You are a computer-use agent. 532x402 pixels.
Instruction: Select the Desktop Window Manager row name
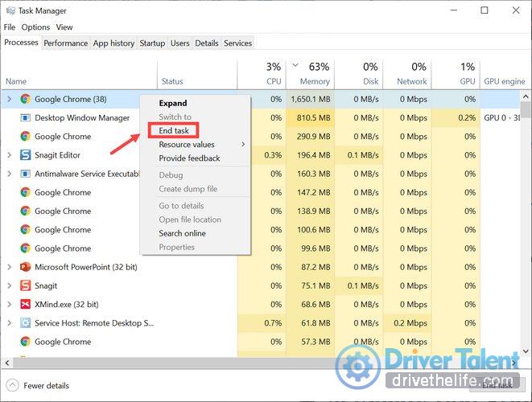click(82, 117)
